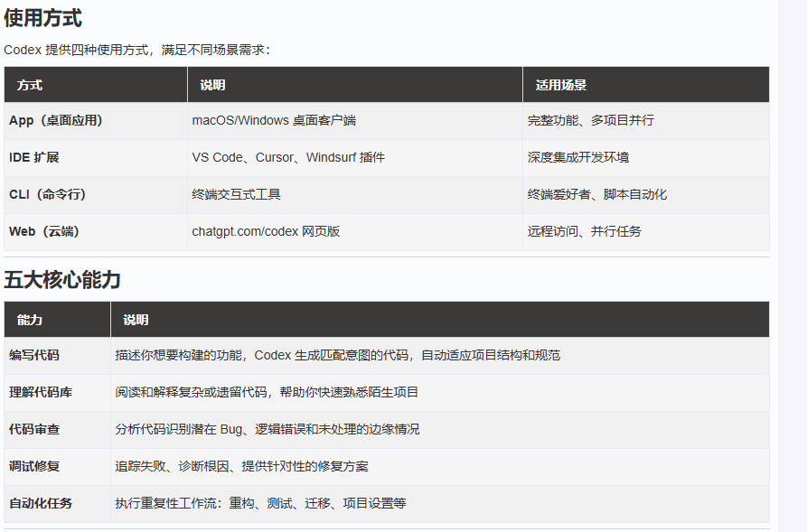Click the 编写代码 capability row label
Viewport: 807px width, 532px height.
point(34,355)
